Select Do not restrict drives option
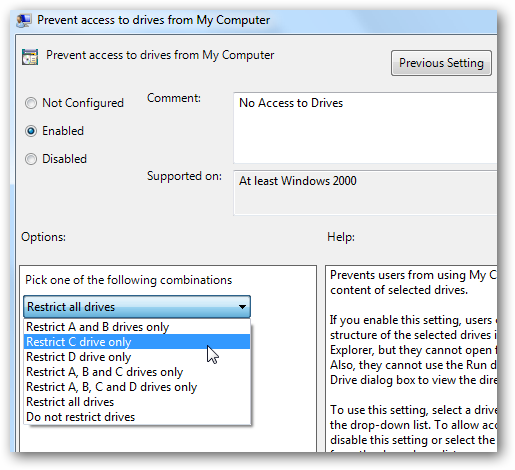 [137, 417]
